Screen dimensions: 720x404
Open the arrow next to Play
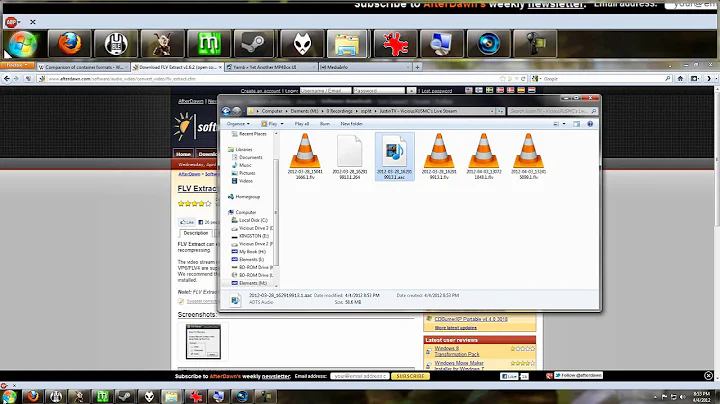coord(282,124)
